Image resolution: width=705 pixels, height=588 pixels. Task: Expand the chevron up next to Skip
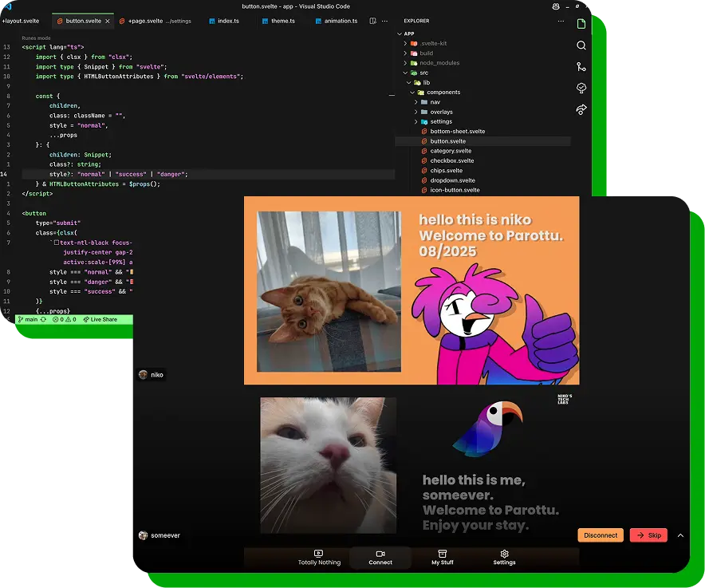[680, 535]
